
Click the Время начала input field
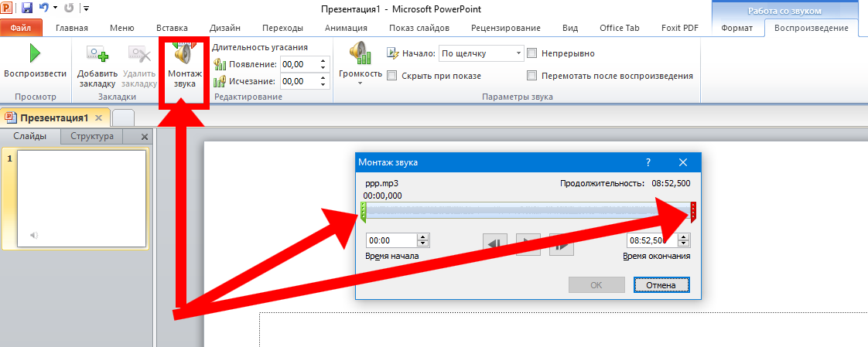(392, 241)
